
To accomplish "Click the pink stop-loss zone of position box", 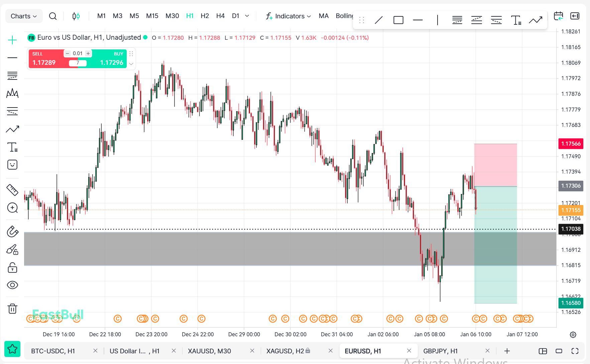I will [495, 164].
